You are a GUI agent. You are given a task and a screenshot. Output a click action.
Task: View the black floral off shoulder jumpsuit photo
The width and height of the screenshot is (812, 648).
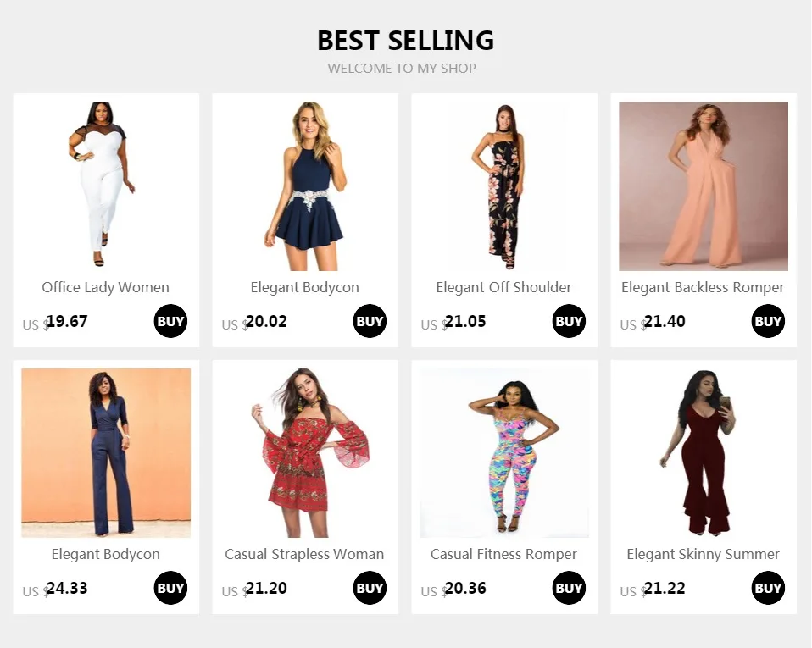click(x=504, y=186)
